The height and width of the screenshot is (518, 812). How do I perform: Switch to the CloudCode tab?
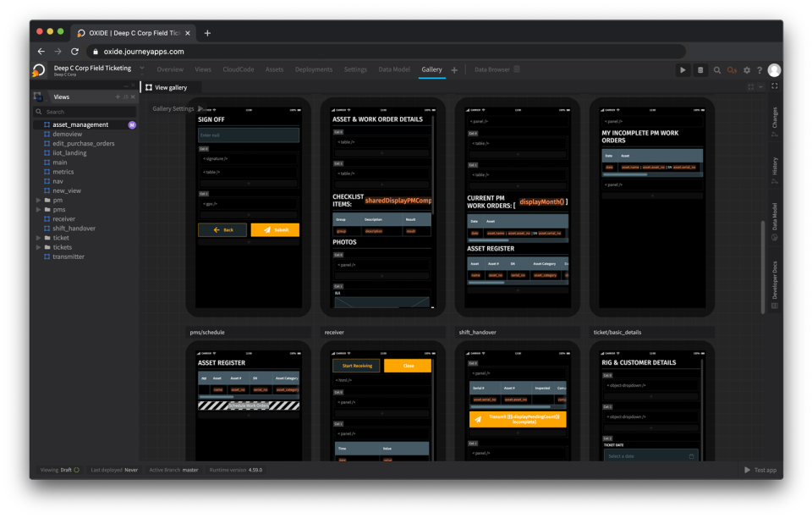click(238, 69)
